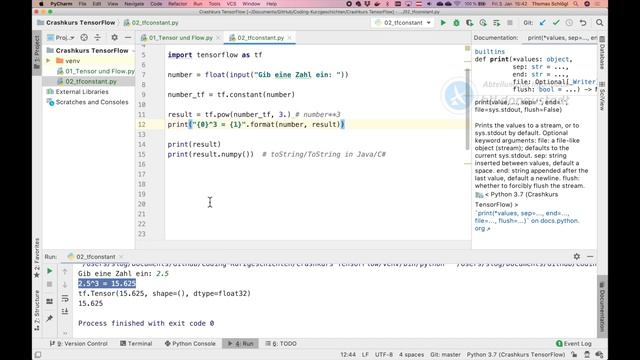Start debugging with the bug icon

(x=456, y=23)
